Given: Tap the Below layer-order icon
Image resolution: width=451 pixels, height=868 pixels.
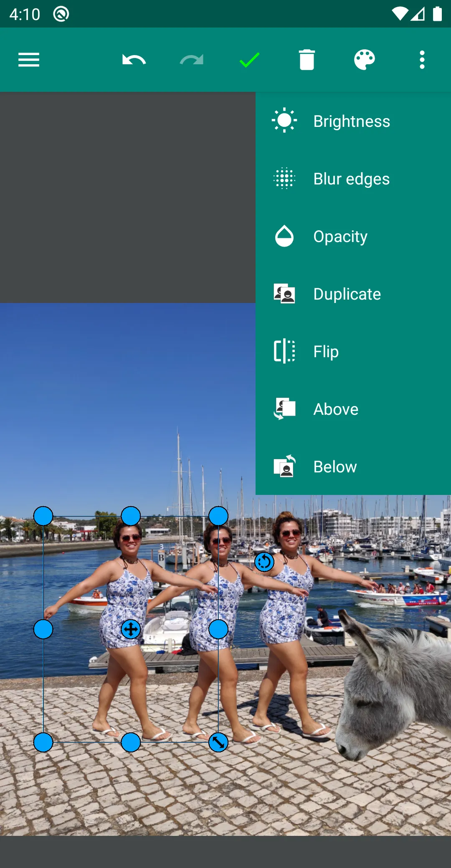Looking at the screenshot, I should click(x=284, y=466).
